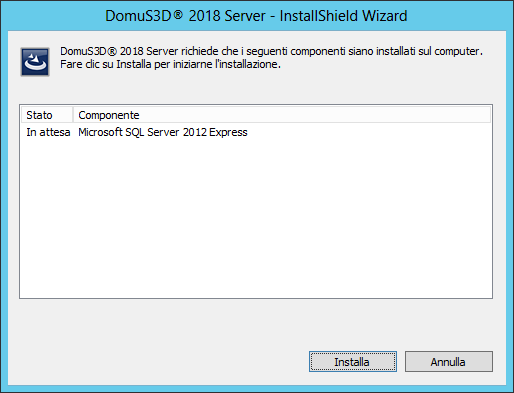Click the Fare clic su Installa sentence
Image resolution: width=514 pixels, height=393 pixels.
pyautogui.click(x=170, y=64)
